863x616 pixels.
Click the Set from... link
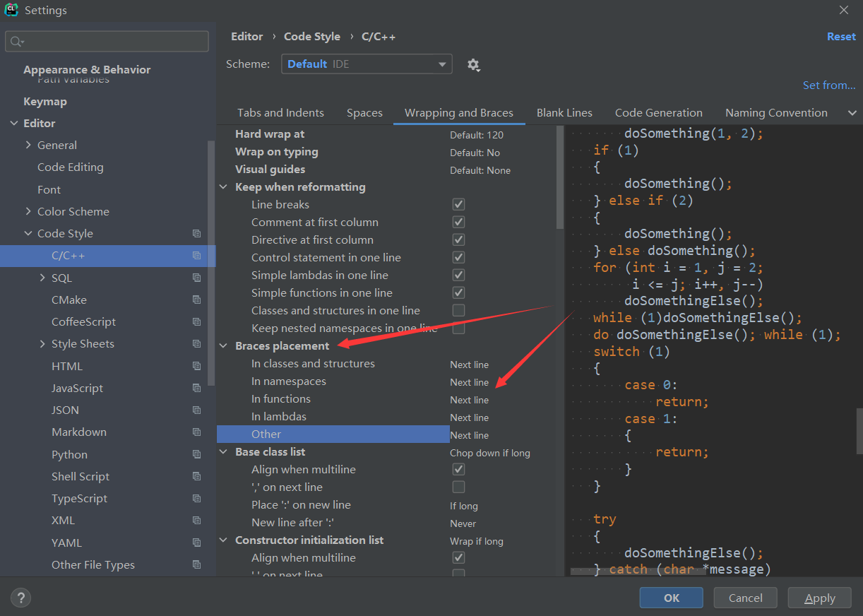point(828,85)
